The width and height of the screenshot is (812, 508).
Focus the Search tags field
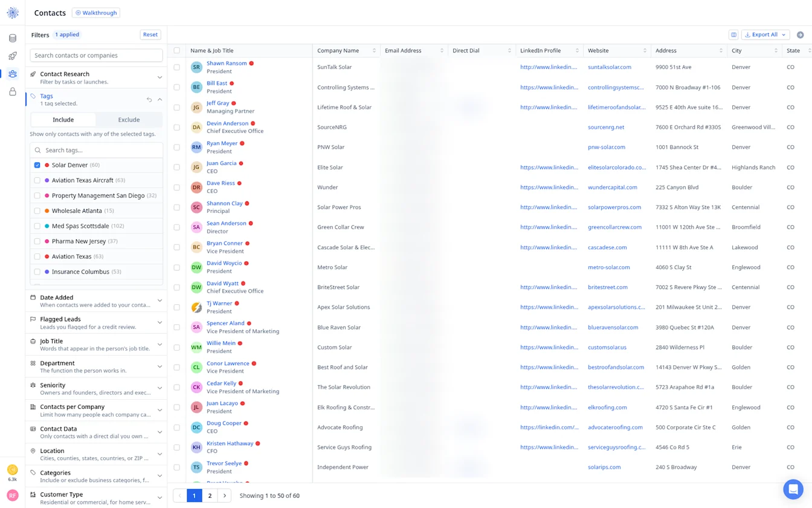point(96,150)
